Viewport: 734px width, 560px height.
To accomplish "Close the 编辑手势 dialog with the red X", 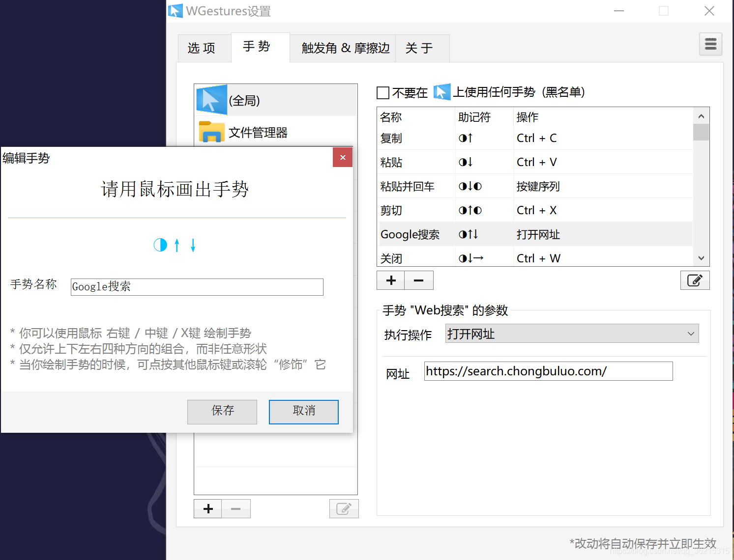I will (343, 157).
